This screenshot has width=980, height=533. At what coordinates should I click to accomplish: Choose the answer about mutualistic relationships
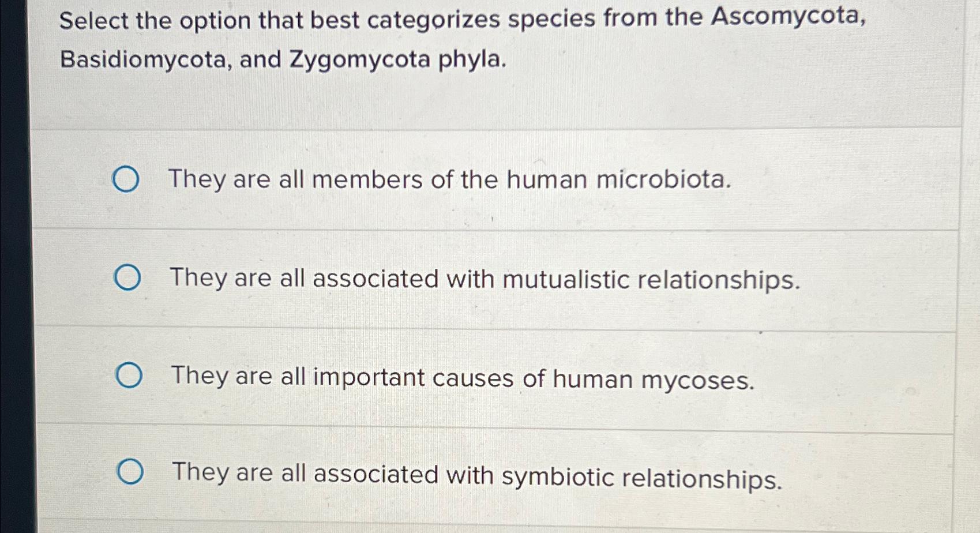pos(485,280)
